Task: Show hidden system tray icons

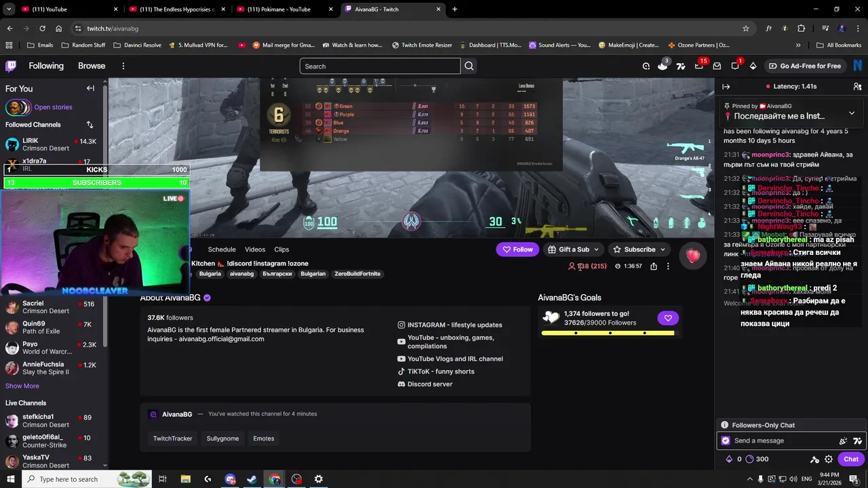Action: tap(750, 479)
